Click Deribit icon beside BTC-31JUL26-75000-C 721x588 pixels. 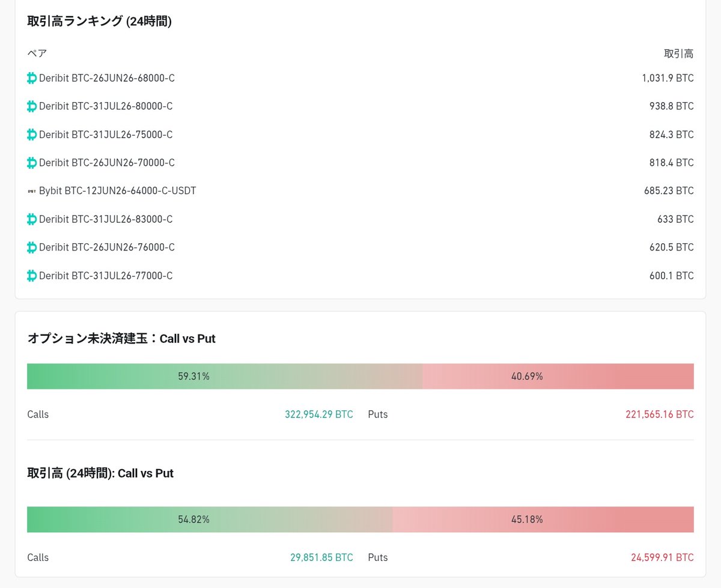(x=32, y=135)
